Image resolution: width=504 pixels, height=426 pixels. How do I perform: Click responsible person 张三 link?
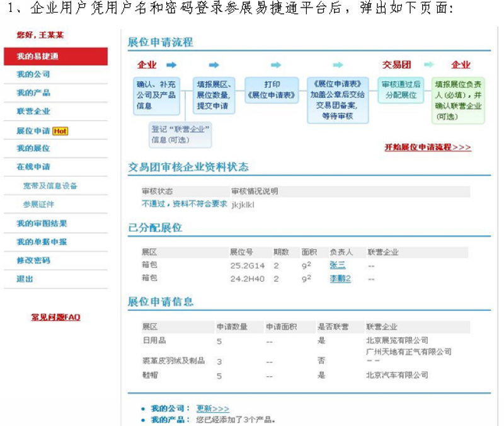[x=337, y=265]
